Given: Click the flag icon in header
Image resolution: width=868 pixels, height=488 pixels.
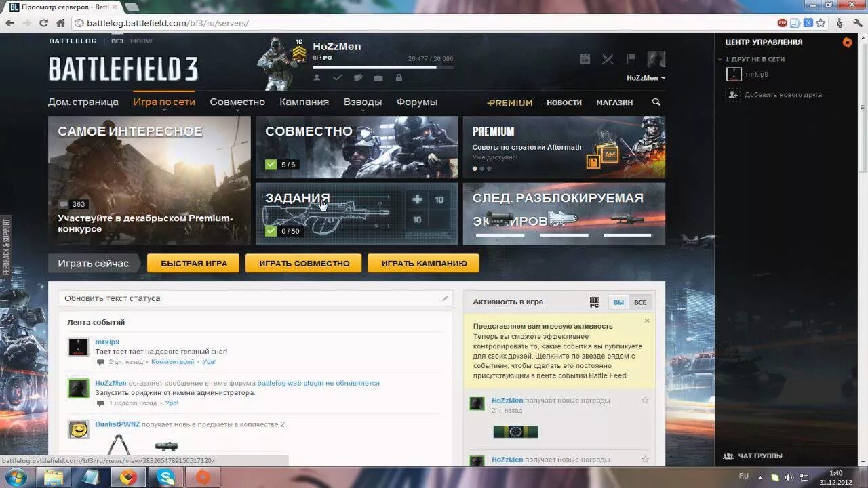Looking at the screenshot, I should point(631,59).
